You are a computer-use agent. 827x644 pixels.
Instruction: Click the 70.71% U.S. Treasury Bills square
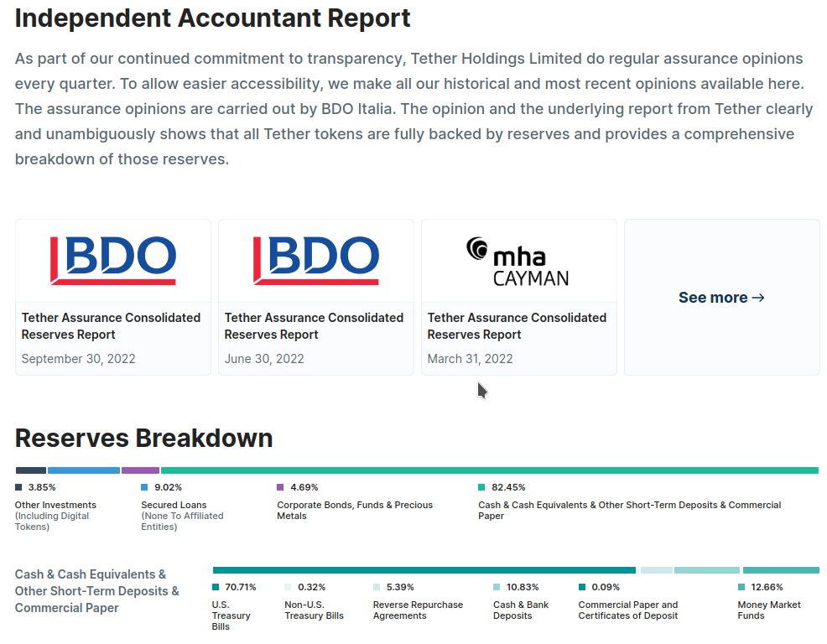[x=216, y=587]
